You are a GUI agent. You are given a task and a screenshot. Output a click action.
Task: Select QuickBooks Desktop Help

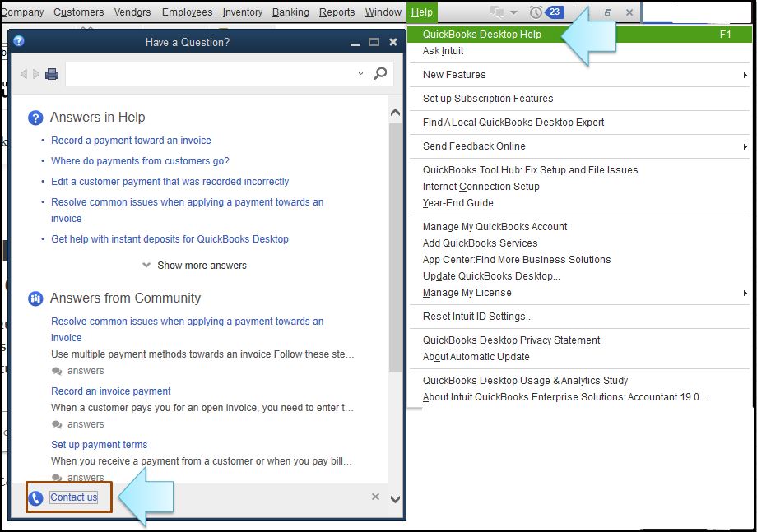click(579, 35)
